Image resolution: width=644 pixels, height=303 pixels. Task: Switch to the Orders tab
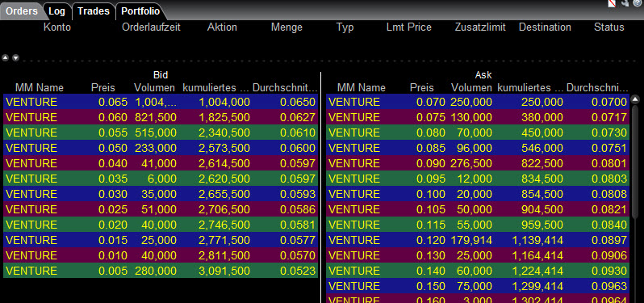coord(22,11)
